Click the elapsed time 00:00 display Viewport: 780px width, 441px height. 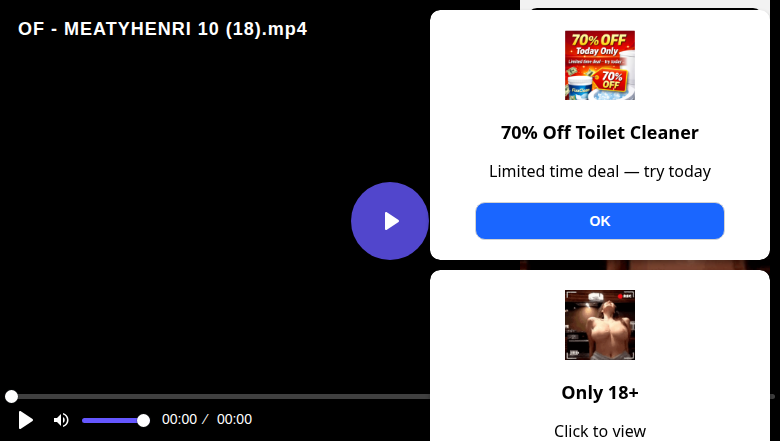(x=179, y=419)
